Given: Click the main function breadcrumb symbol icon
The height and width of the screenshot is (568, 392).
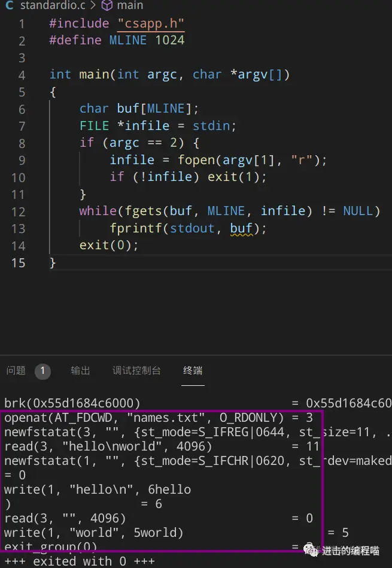Looking at the screenshot, I should coord(107,5).
